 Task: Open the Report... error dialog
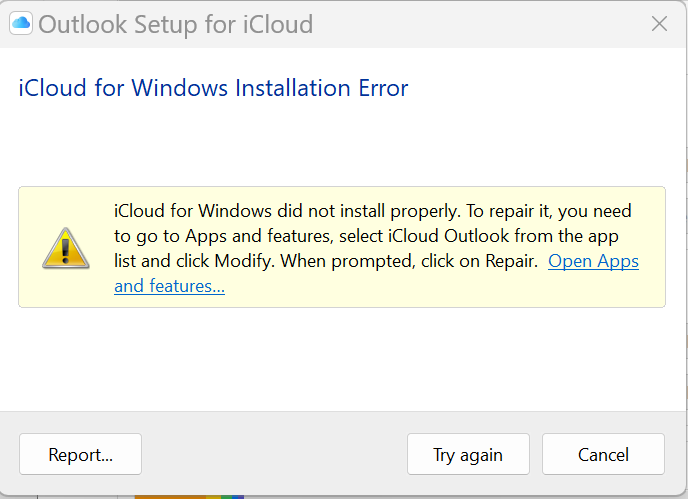click(80, 454)
